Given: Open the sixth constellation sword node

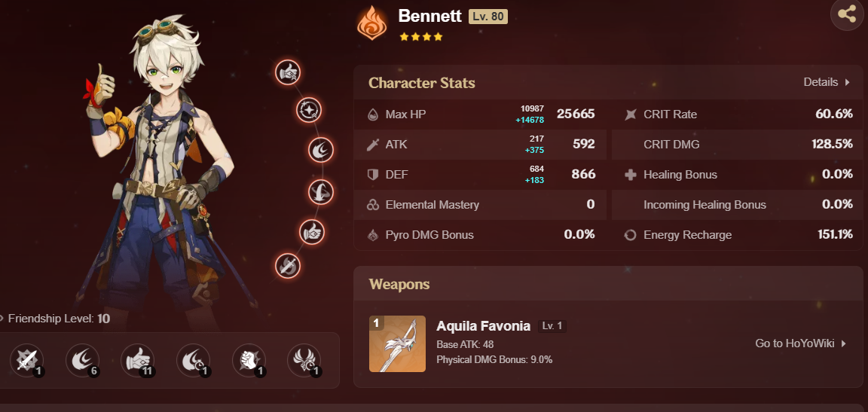Looking at the screenshot, I should tap(288, 266).
